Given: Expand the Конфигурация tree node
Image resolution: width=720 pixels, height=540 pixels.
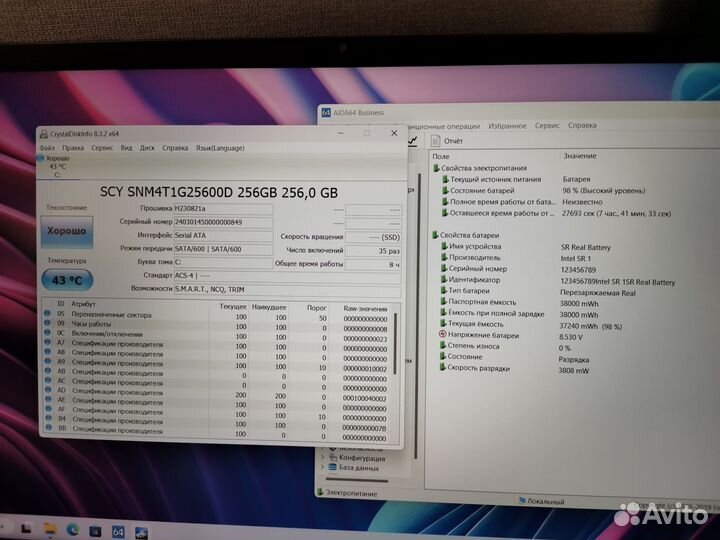Looking at the screenshot, I should (x=323, y=457).
